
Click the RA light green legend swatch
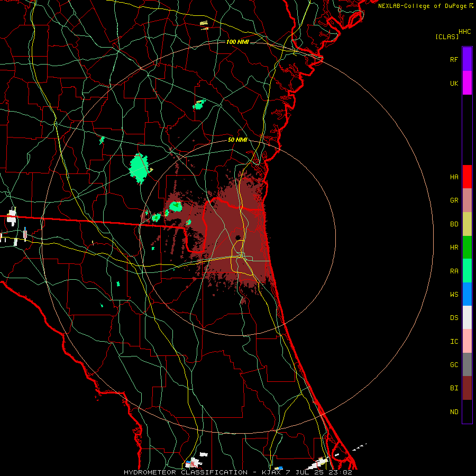pos(467,271)
